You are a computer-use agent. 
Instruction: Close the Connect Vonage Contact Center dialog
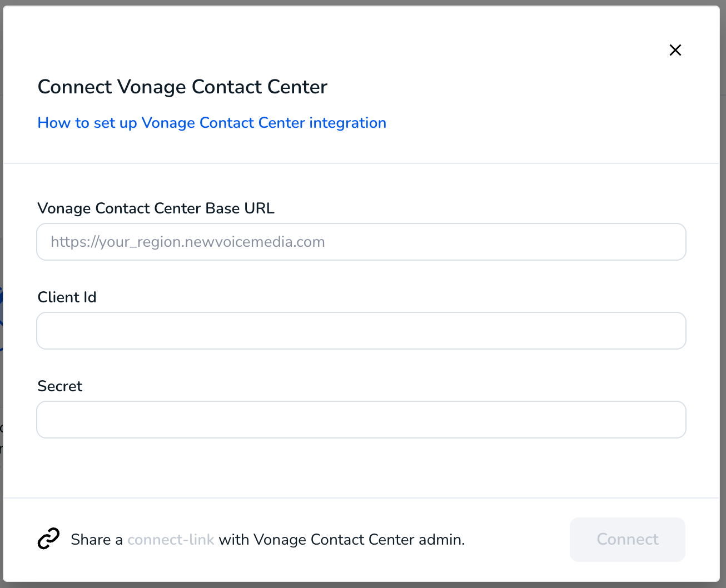(x=675, y=50)
